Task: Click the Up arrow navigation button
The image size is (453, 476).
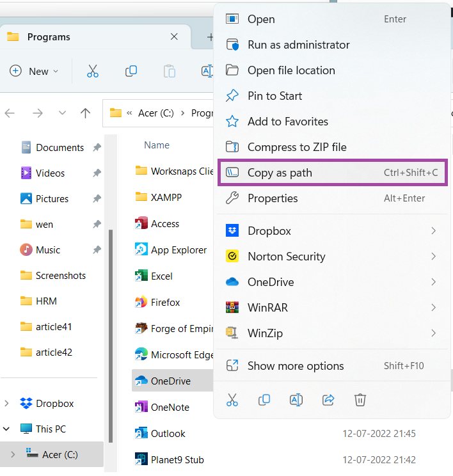Action: pyautogui.click(x=85, y=113)
